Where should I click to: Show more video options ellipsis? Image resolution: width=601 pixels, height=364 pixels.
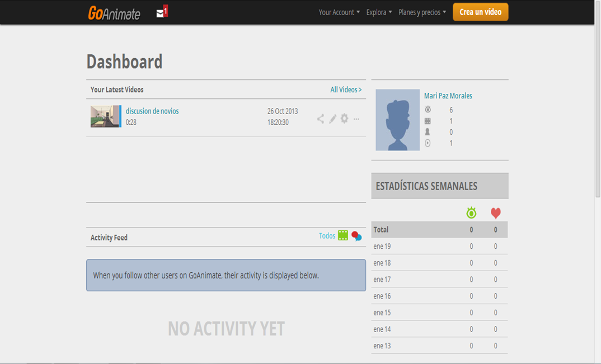(x=356, y=119)
